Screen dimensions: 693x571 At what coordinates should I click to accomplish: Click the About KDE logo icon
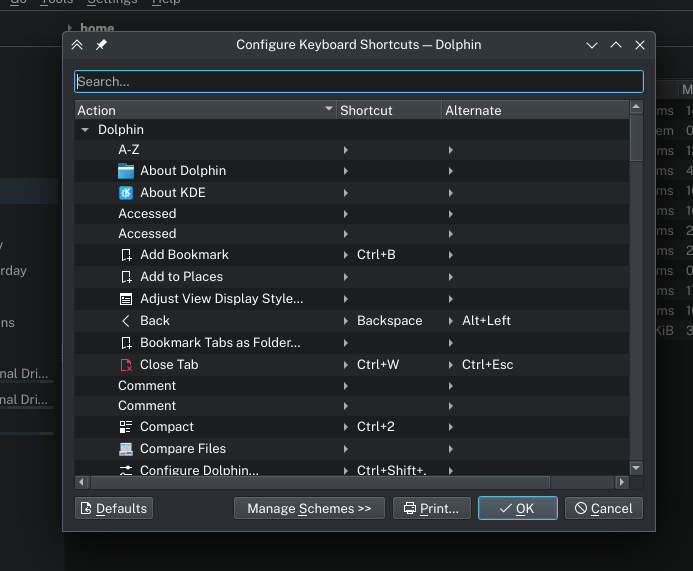coord(126,193)
